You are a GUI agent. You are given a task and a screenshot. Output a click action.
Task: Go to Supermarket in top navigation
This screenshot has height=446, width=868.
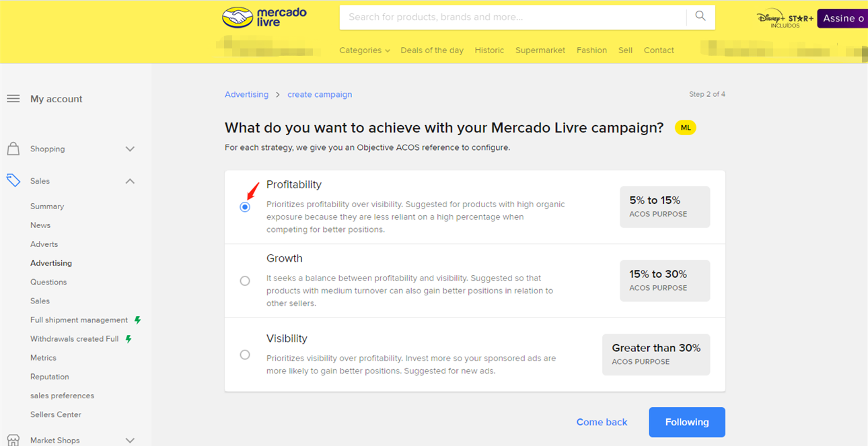540,50
